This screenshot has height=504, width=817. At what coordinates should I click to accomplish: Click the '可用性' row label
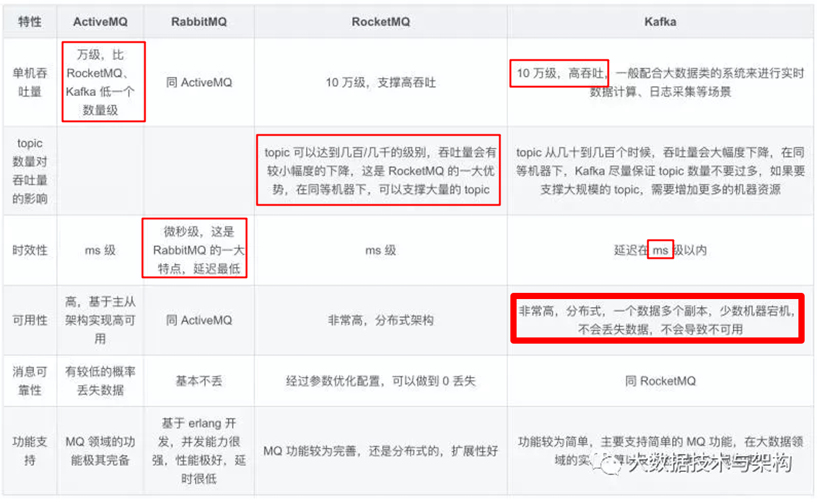30,320
